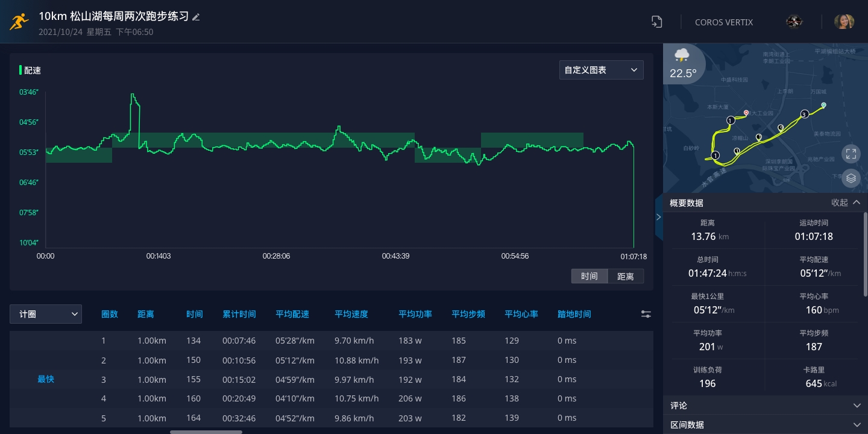Click the weather thunderstorm icon
Viewport: 868px width, 434px height.
[682, 56]
